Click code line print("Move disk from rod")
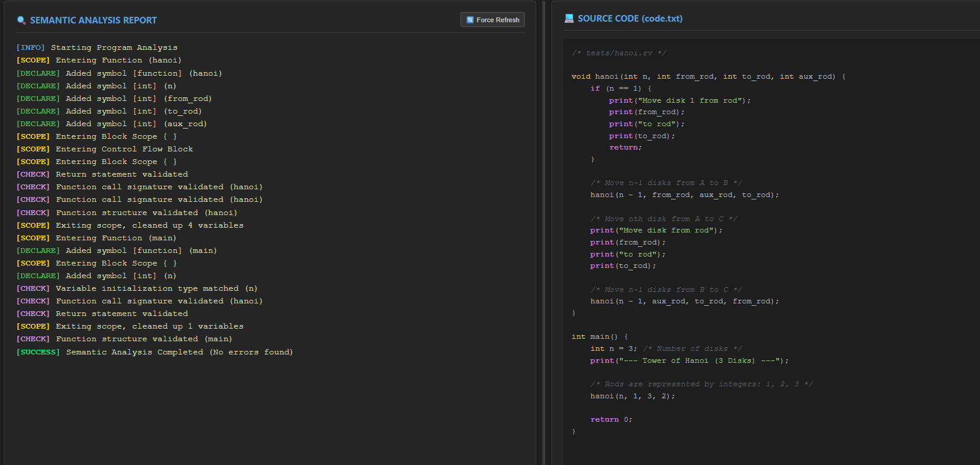The width and height of the screenshot is (980, 465). click(657, 230)
